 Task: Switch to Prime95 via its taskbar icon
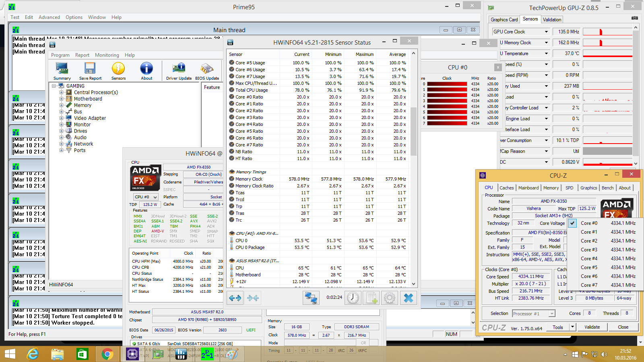(207, 354)
